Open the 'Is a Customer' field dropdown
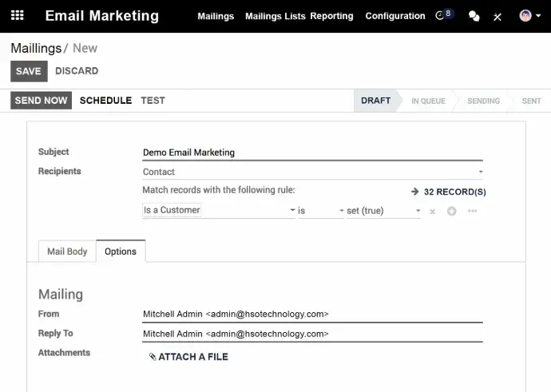 [x=219, y=211]
